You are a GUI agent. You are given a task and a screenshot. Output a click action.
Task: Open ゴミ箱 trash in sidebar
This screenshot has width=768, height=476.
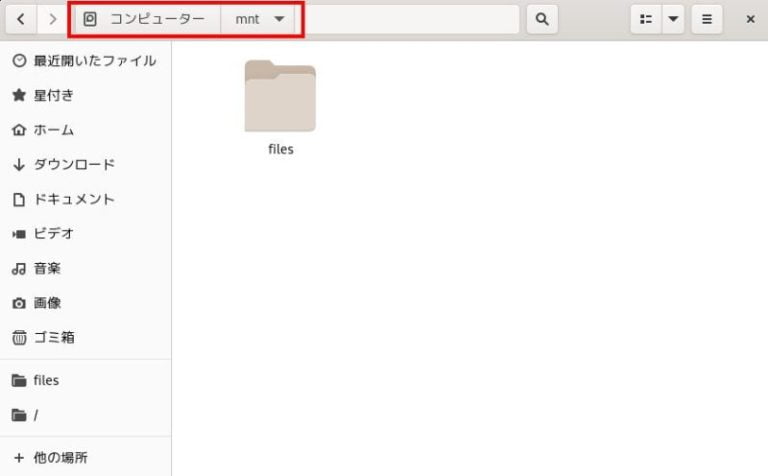(x=54, y=337)
